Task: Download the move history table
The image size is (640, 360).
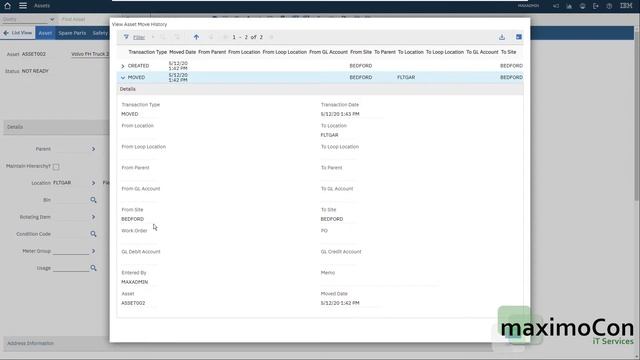Action: click(502, 37)
